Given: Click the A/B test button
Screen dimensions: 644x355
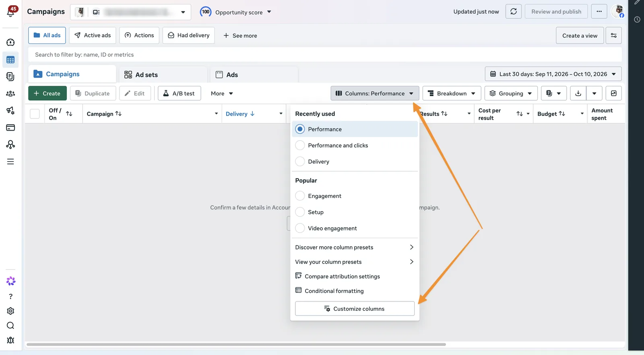Looking at the screenshot, I should 179,93.
